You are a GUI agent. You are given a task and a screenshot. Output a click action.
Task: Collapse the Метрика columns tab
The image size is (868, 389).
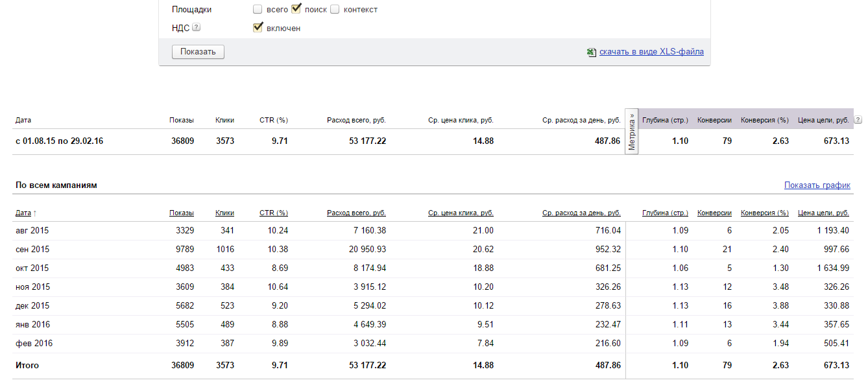632,131
